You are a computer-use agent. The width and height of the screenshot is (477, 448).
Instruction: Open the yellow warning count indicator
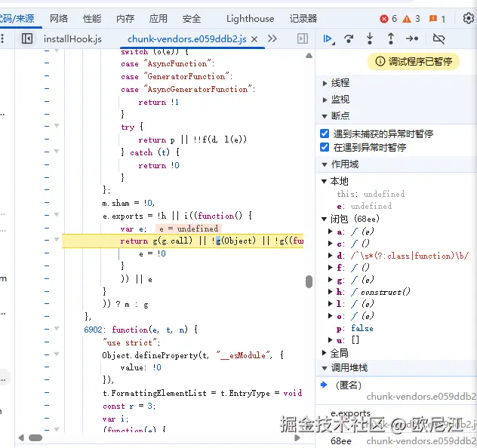pyautogui.click(x=411, y=19)
